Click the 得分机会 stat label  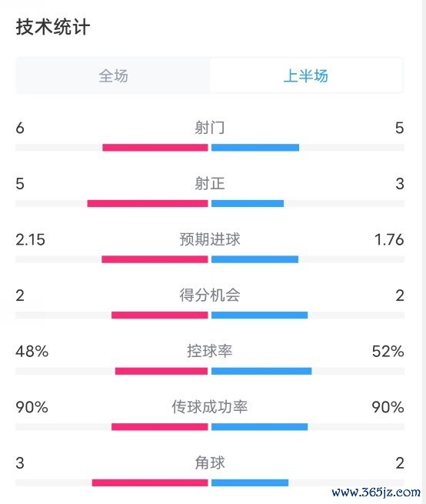coord(209,295)
